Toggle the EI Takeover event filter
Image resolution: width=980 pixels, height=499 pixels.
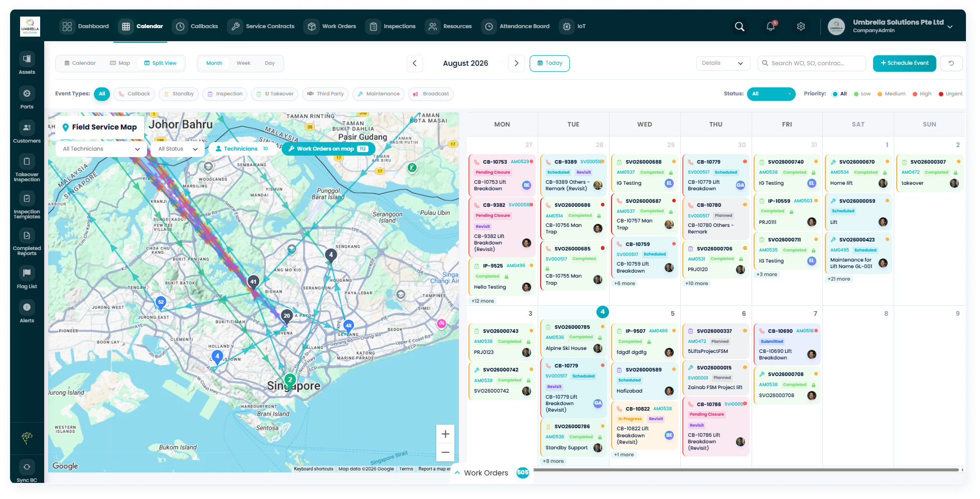pyautogui.click(x=275, y=94)
